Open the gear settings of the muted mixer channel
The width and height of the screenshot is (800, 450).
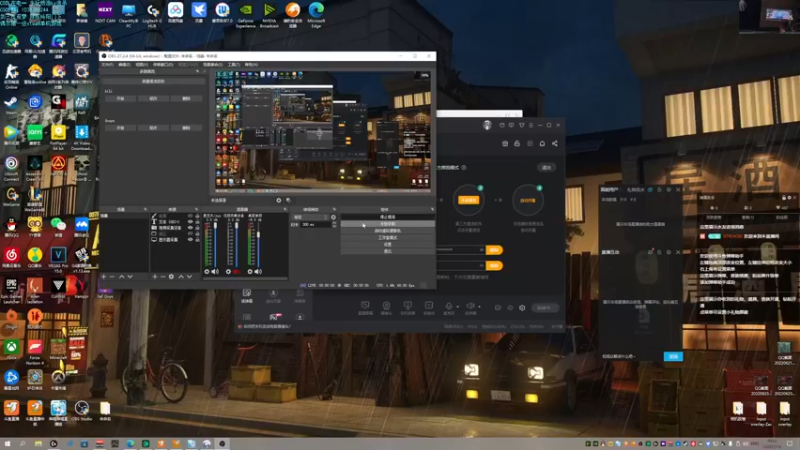228,272
